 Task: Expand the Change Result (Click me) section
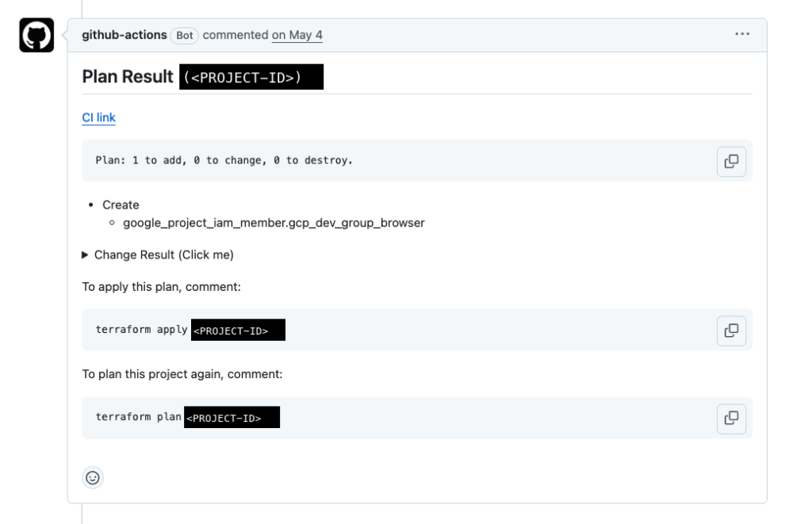click(158, 254)
